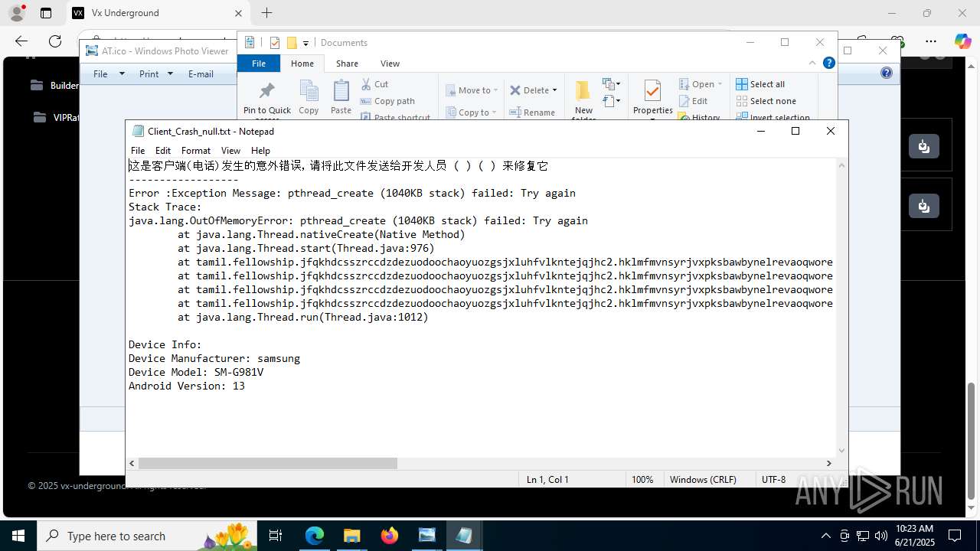Click the taskbar search box

pos(147,536)
